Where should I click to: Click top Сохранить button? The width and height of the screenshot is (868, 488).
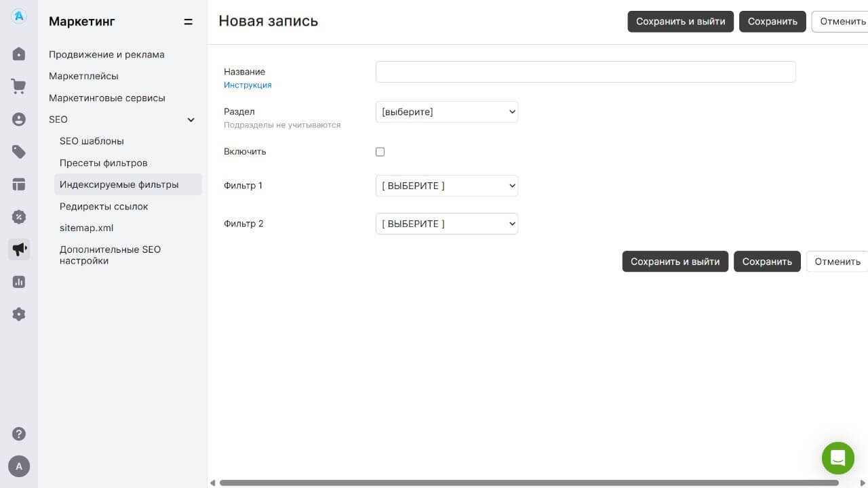point(772,22)
